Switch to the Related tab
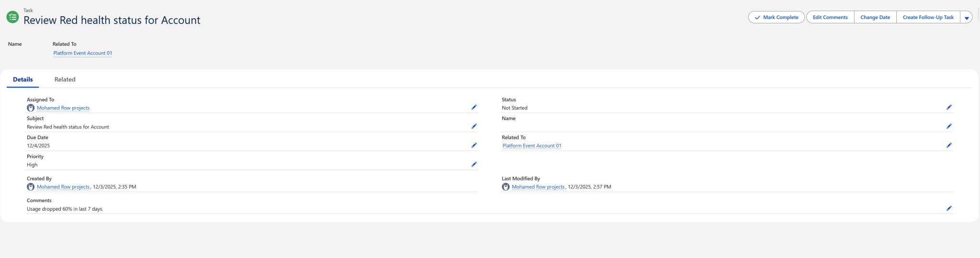 (65, 79)
